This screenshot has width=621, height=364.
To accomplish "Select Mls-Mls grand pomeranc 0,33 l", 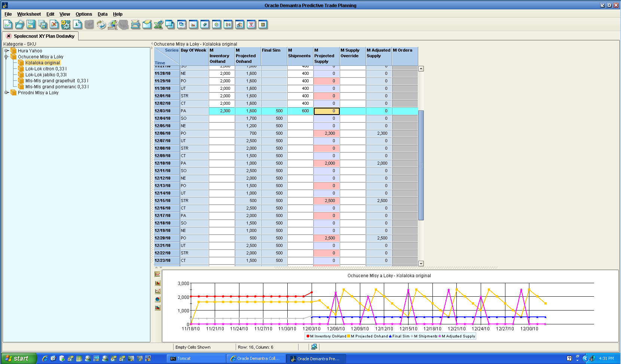I will point(57,87).
